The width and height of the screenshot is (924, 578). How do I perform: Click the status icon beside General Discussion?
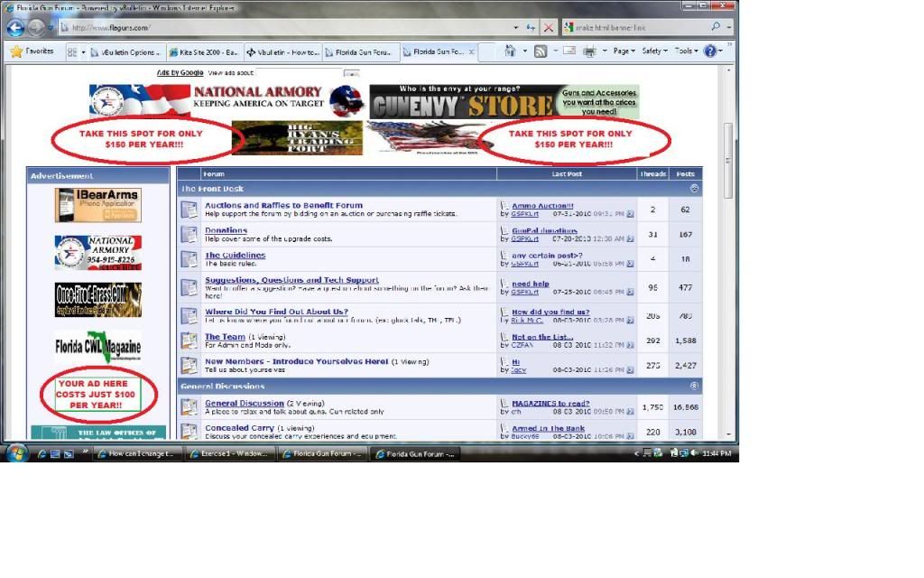[x=189, y=407]
